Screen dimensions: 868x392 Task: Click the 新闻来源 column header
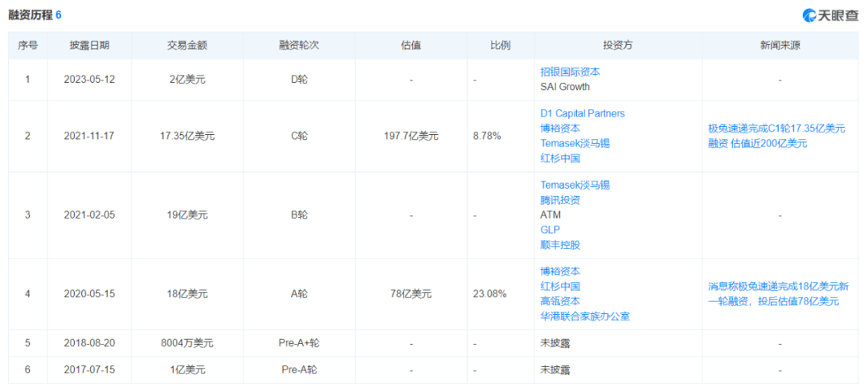(780, 46)
